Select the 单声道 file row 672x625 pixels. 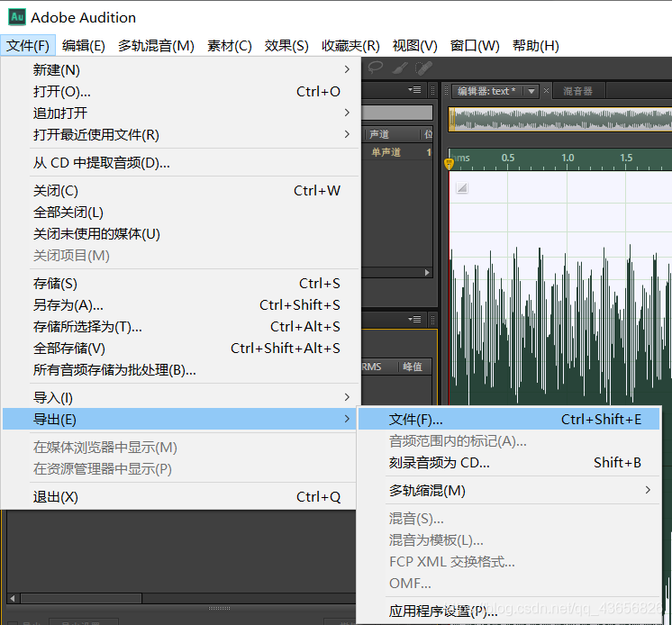point(397,152)
